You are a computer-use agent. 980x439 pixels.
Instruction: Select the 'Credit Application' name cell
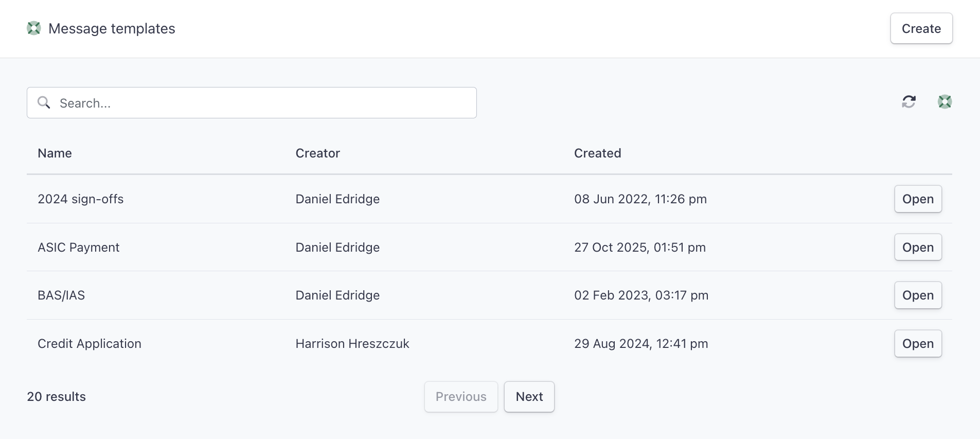pos(90,344)
